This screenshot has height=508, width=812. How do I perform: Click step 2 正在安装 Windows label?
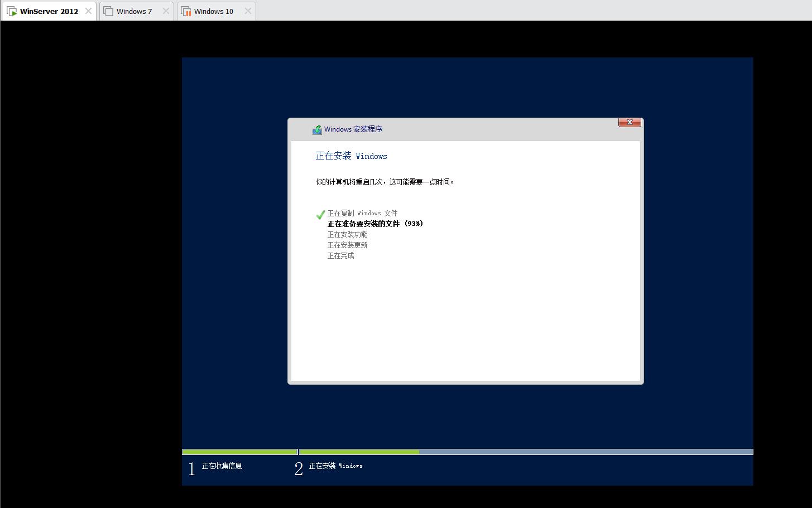coord(335,466)
